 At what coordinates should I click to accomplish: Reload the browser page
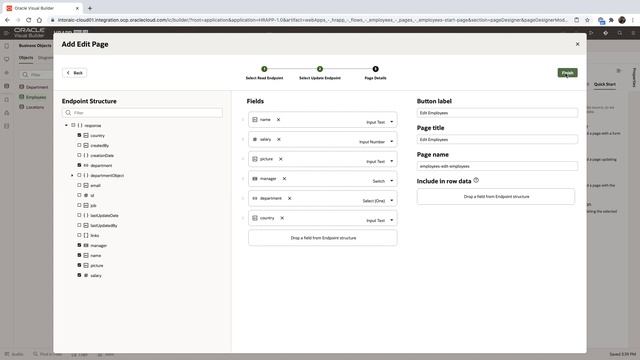pos(28,20)
